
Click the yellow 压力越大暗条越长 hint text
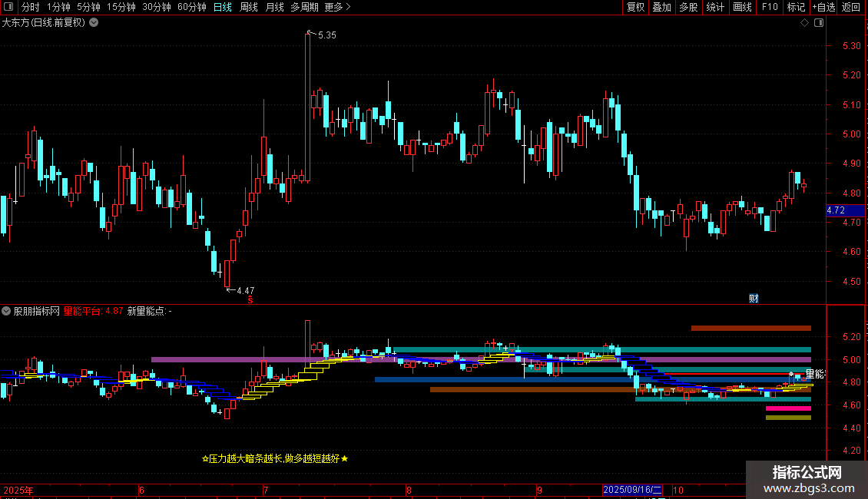click(x=275, y=458)
